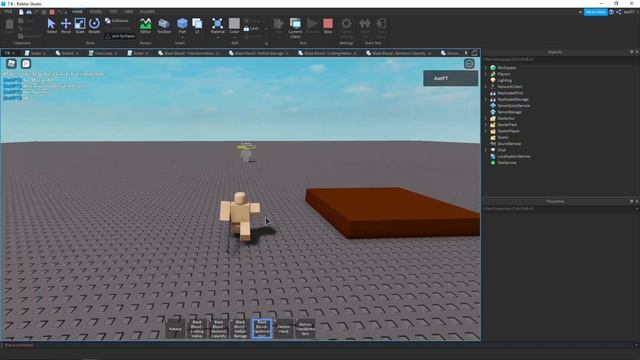The width and height of the screenshot is (640, 360).
Task: Open the Black Blood - Transformation script tab
Action: (x=189, y=53)
